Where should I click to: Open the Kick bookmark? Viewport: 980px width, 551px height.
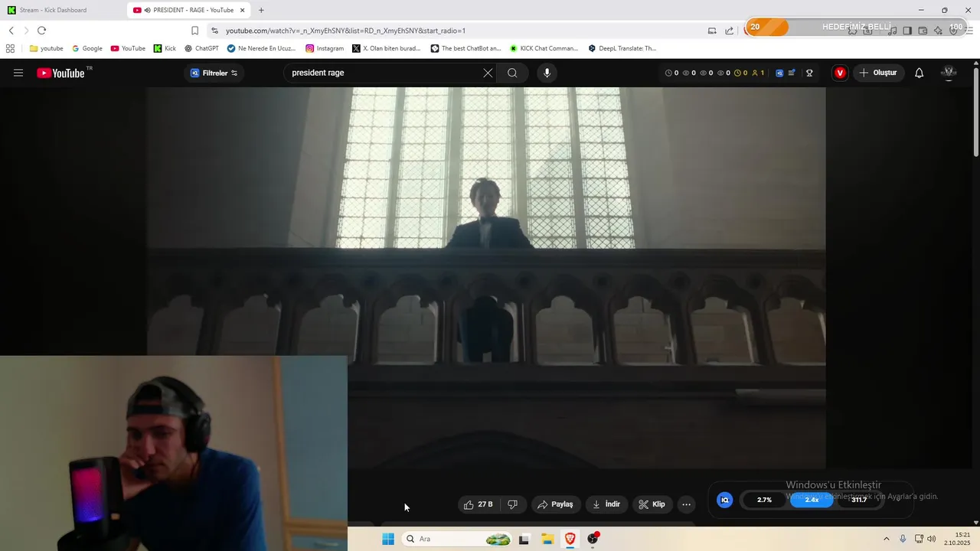165,48
